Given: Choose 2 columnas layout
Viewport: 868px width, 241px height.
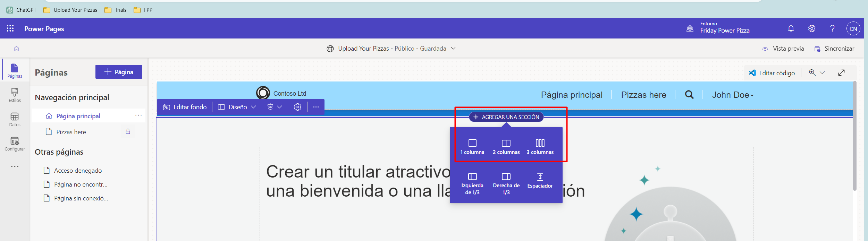Looking at the screenshot, I should pyautogui.click(x=506, y=147).
